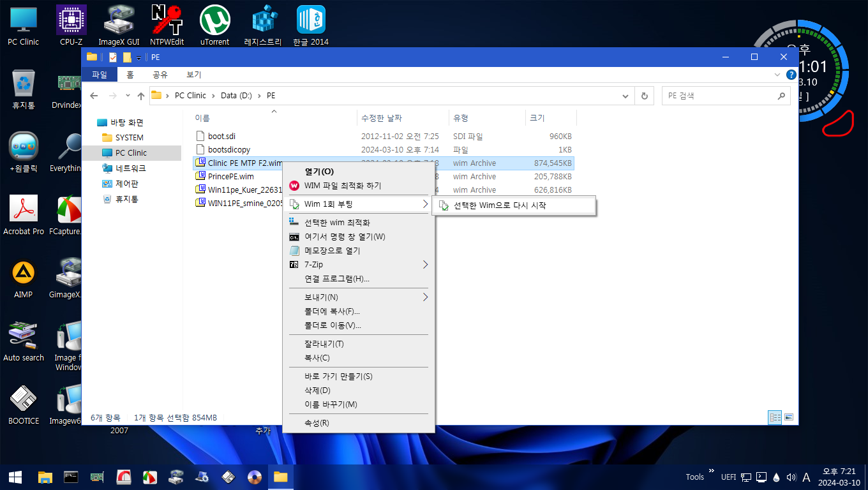Switch to large icons view

(789, 417)
